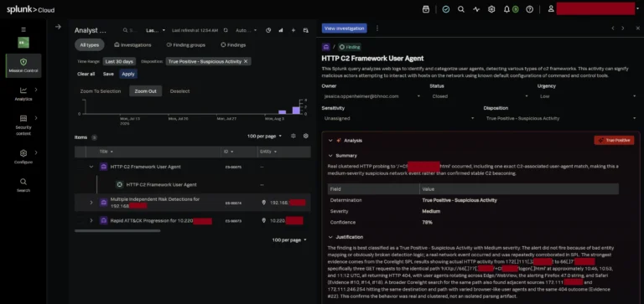Open the notifications bell icon
The width and height of the screenshot is (644, 304).
click(x=506, y=9)
